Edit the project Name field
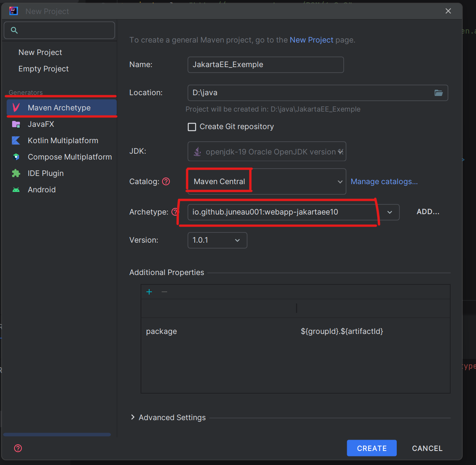 (x=266, y=65)
